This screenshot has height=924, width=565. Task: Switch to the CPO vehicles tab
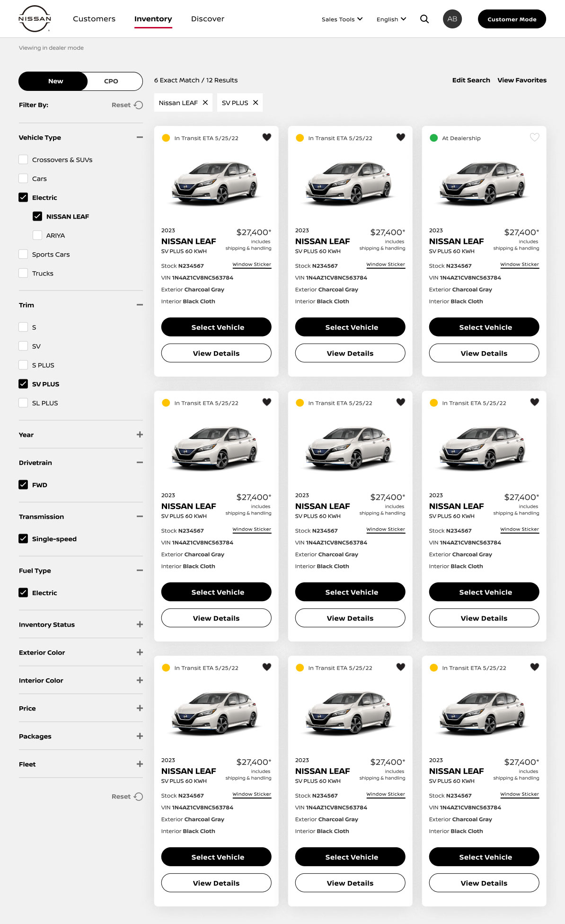point(111,81)
